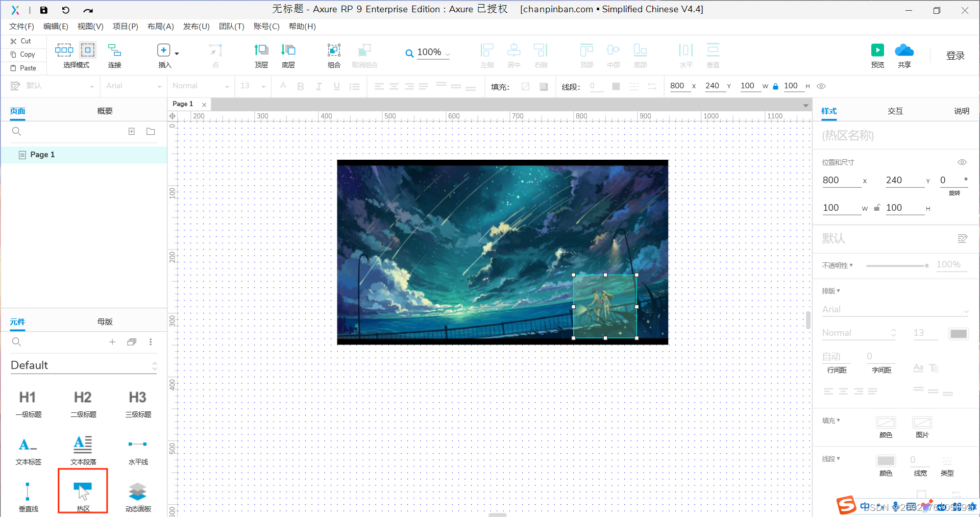Open the Insert (插入) dropdown arrow
This screenshot has width=980, height=517.
177,54
